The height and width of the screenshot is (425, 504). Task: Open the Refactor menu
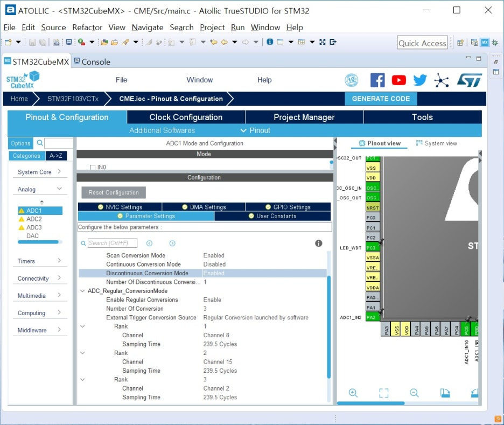point(87,27)
